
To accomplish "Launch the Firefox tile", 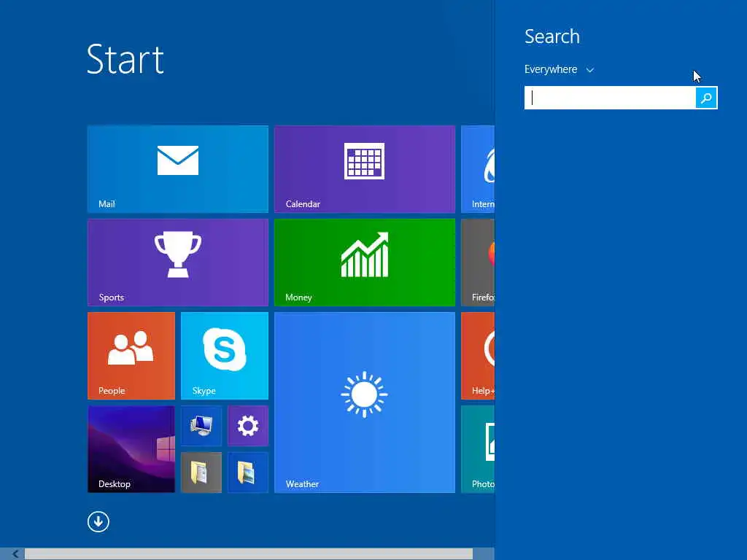I will 478,262.
